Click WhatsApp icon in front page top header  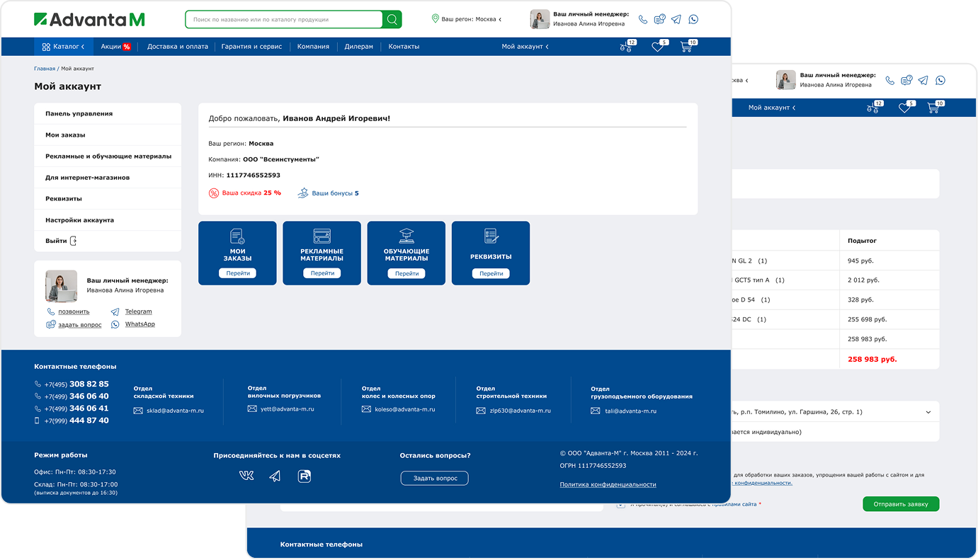click(693, 20)
